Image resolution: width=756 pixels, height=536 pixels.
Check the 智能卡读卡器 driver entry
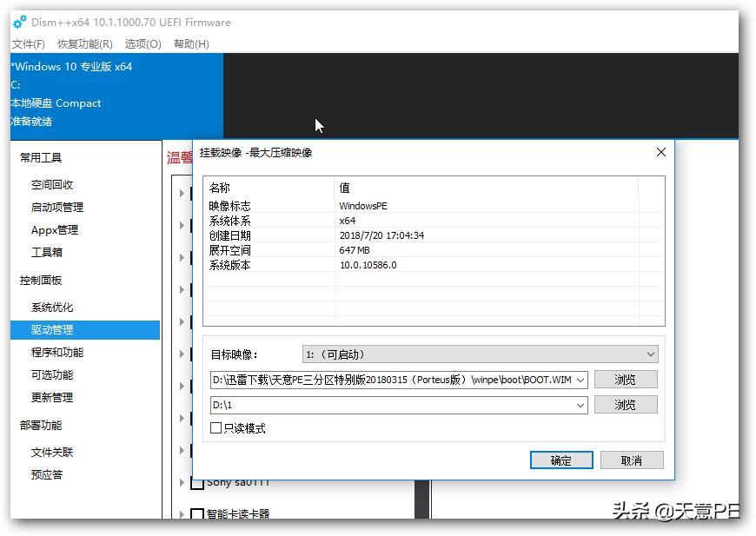[x=196, y=513]
